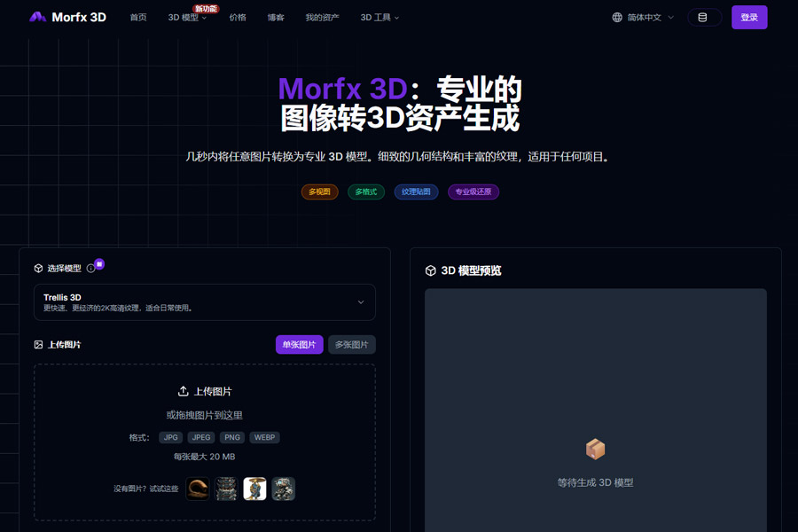This screenshot has width=798, height=532.
Task: Click the 没有图片? 试试这些 label
Action: click(x=146, y=489)
